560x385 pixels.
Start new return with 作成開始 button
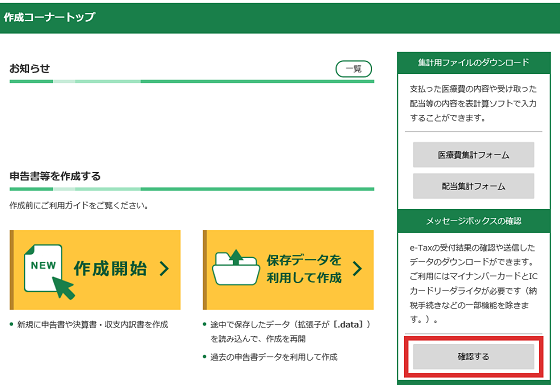coord(95,270)
